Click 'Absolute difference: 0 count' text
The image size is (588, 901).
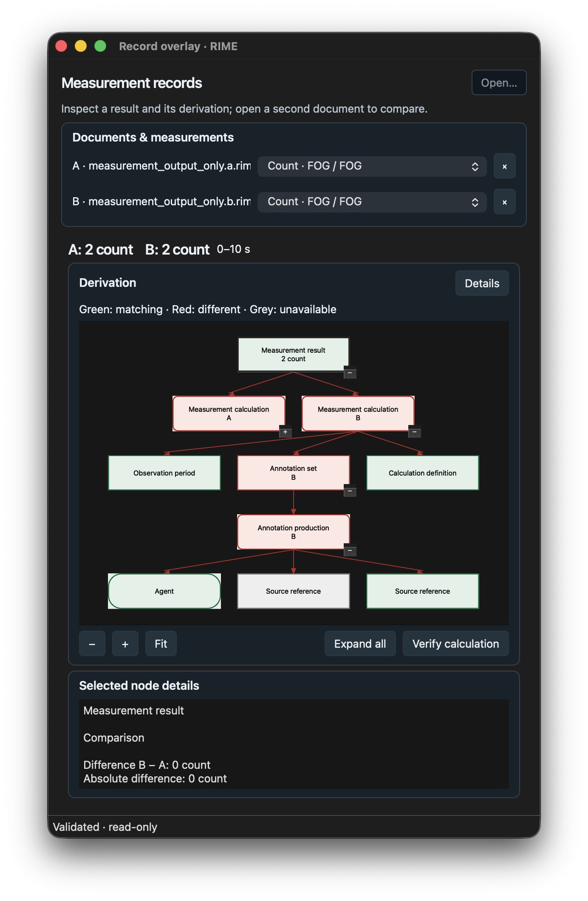coord(155,779)
